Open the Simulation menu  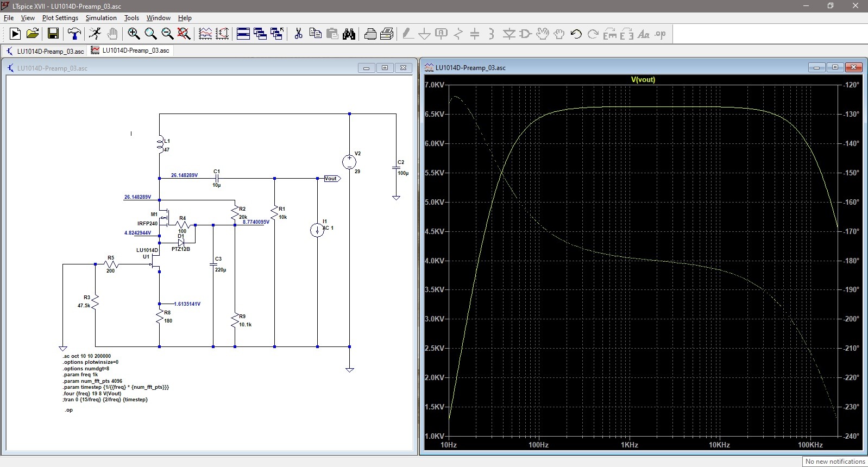101,18
